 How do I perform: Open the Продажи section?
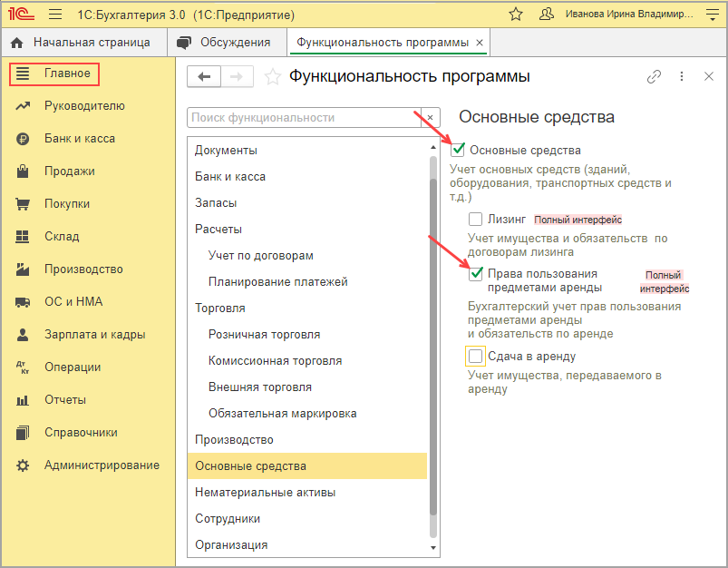tap(70, 171)
